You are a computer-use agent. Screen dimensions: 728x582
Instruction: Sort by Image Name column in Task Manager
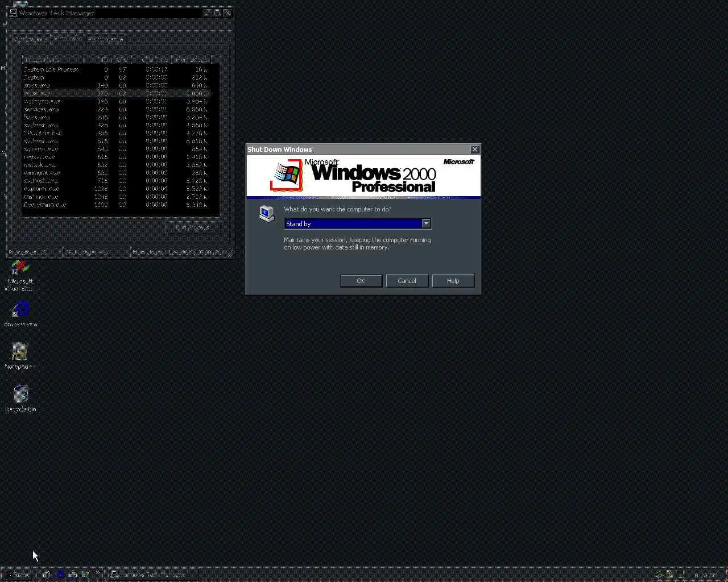pyautogui.click(x=53, y=60)
